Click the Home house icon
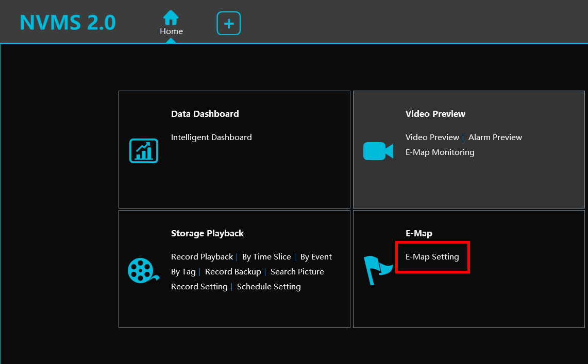The width and height of the screenshot is (588, 364). pos(171,18)
